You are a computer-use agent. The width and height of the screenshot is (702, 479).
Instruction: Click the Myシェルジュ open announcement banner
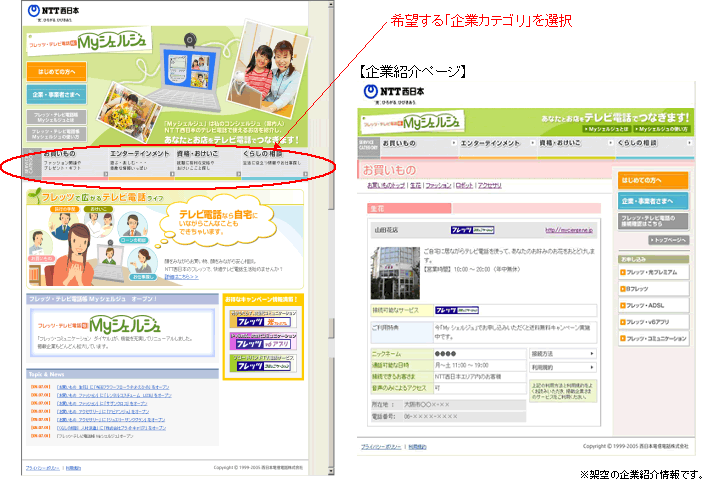(122, 333)
